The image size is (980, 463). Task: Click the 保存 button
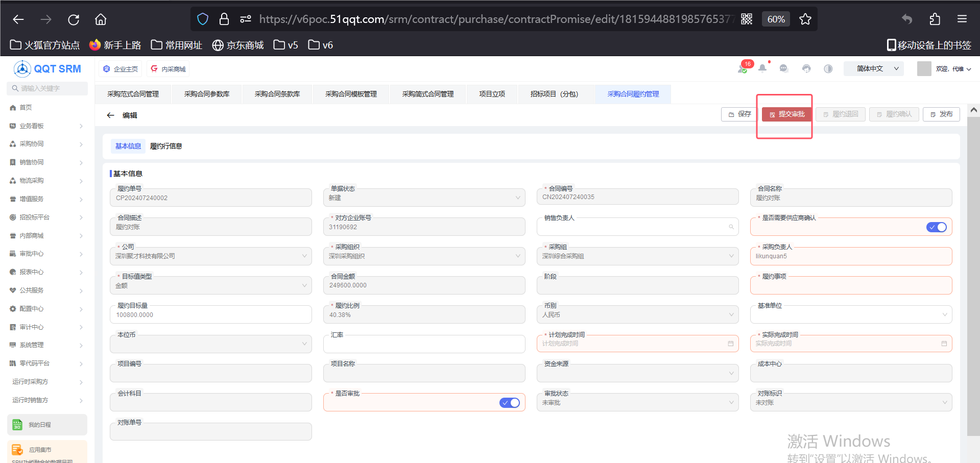pyautogui.click(x=739, y=114)
